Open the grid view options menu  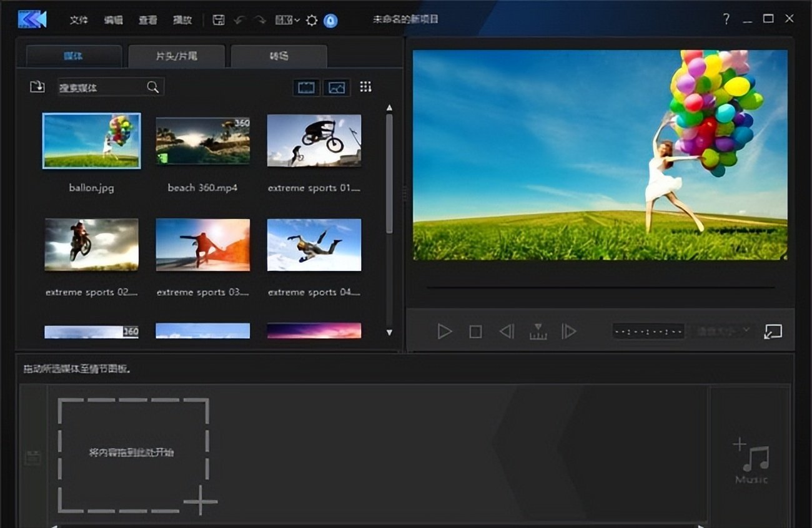366,87
